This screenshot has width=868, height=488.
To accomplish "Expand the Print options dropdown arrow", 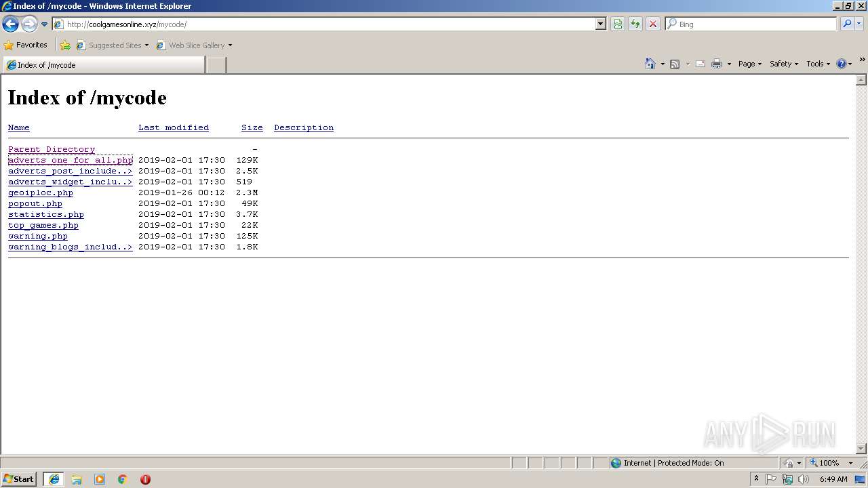I will point(729,64).
